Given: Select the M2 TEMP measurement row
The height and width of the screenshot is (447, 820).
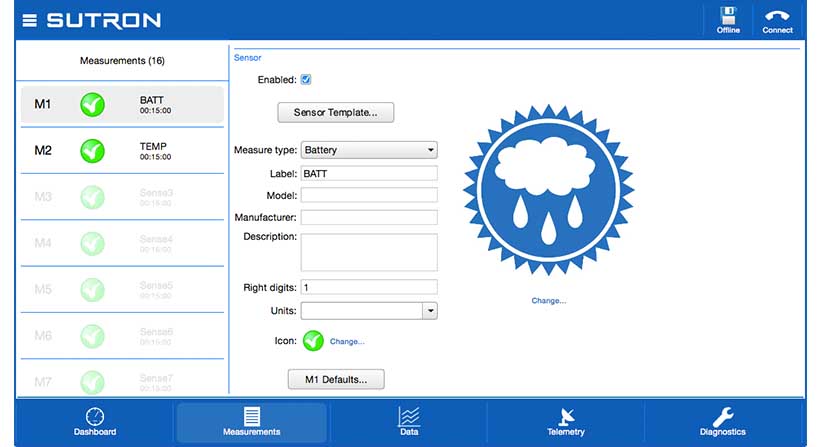Looking at the screenshot, I should (x=122, y=151).
